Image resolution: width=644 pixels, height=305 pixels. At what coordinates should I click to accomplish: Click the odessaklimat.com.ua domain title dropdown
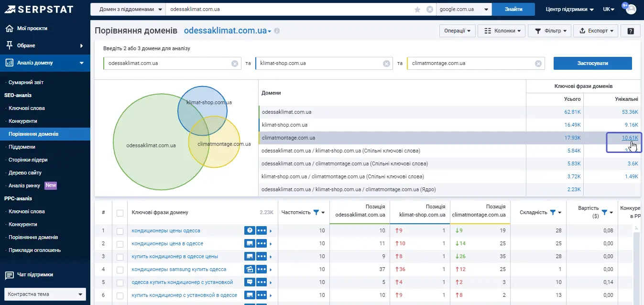point(228,31)
